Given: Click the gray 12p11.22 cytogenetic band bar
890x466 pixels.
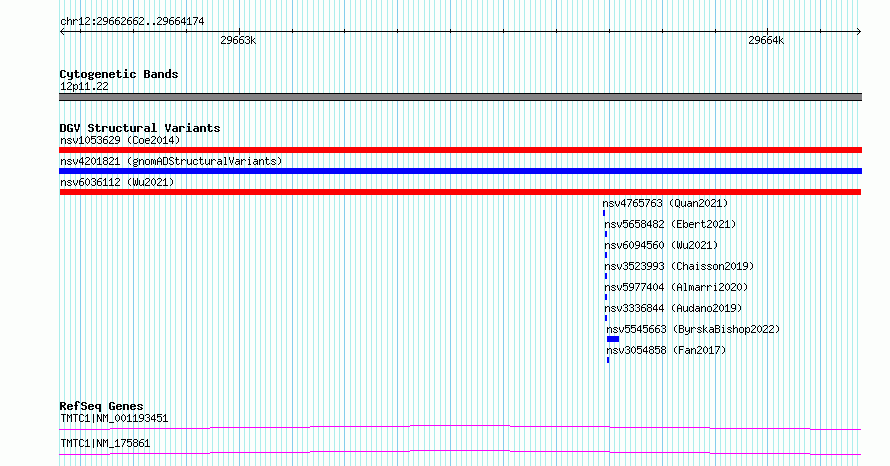Looking at the screenshot, I should tap(460, 97).
